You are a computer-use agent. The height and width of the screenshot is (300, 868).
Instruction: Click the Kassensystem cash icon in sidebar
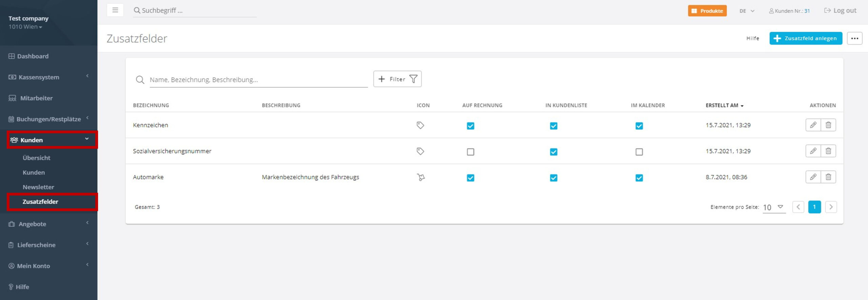point(12,77)
